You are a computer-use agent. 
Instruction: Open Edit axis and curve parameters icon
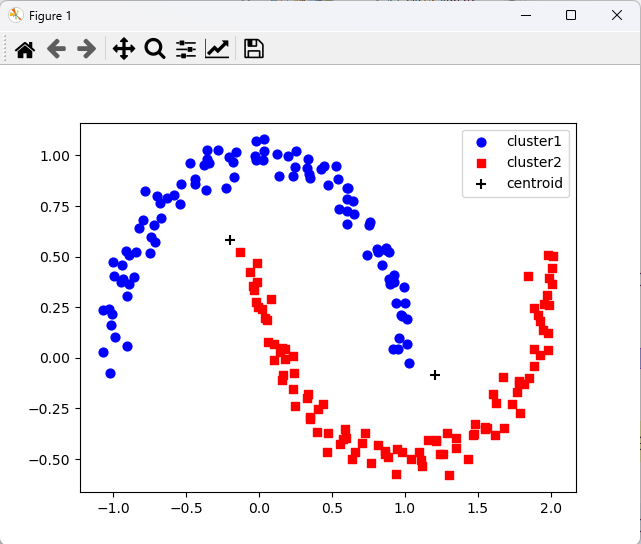coord(217,49)
